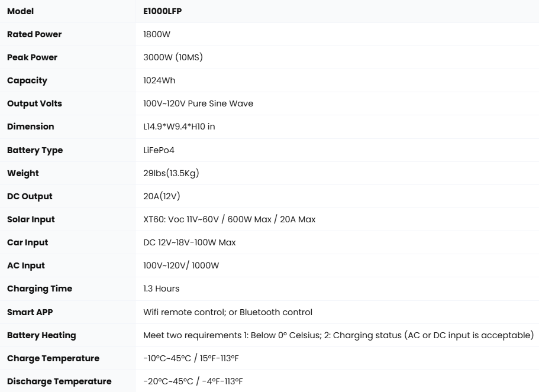Screen dimensions: 539x392
Task: Select the LiFePo4 battery type value
Action: pyautogui.click(x=159, y=150)
